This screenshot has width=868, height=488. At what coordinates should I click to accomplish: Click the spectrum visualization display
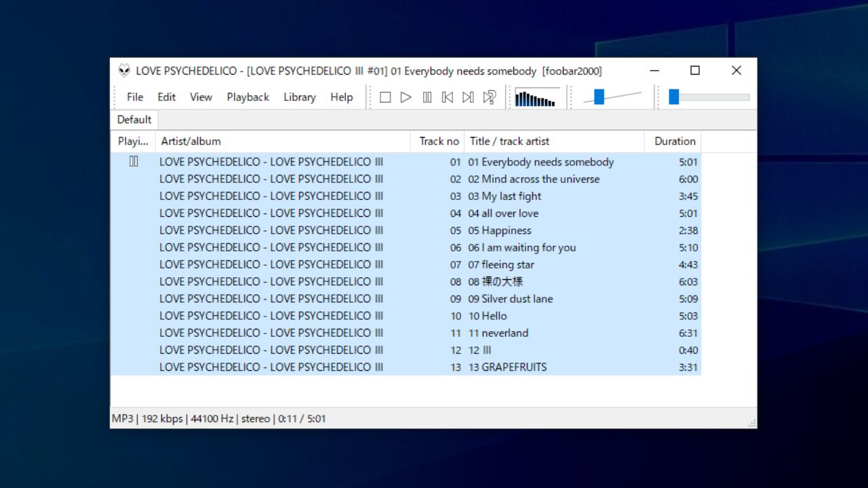tap(536, 97)
